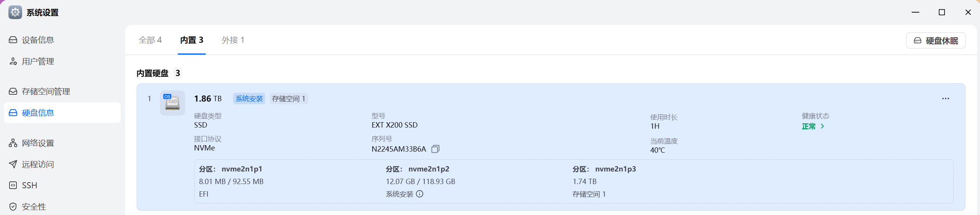This screenshot has width=980, height=215.
Task: Open 用户管理 in the sidebar
Action: pos(38,61)
